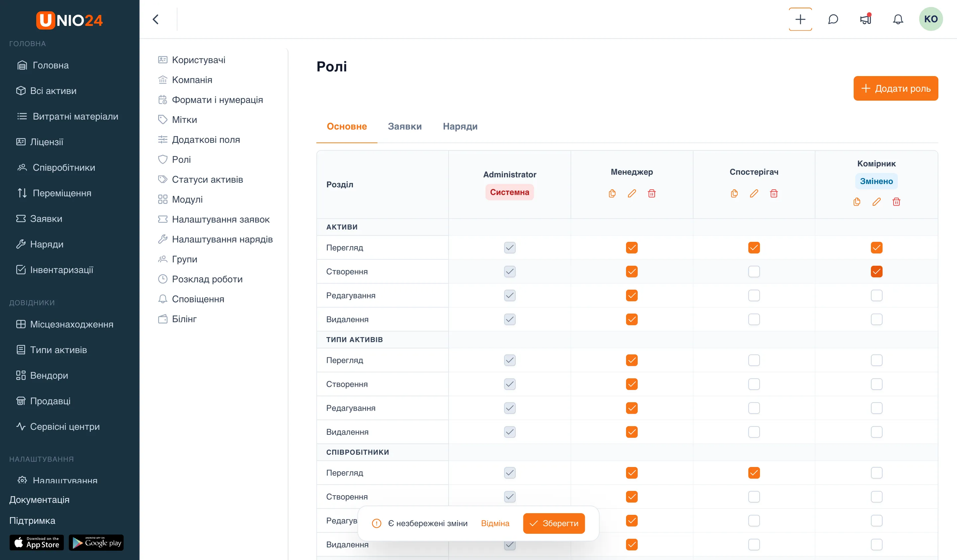
Task: Click the notifications bell icon
Action: coord(898,19)
